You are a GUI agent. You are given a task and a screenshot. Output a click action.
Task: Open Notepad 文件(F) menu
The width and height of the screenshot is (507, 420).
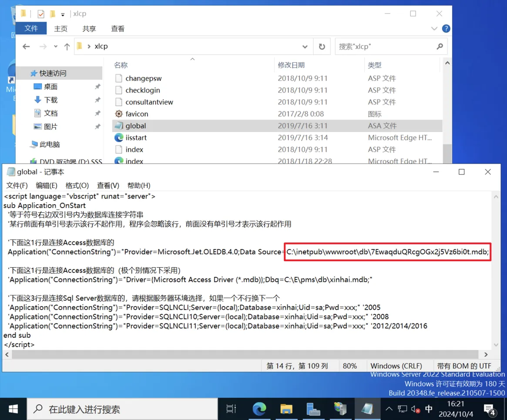pyautogui.click(x=17, y=185)
